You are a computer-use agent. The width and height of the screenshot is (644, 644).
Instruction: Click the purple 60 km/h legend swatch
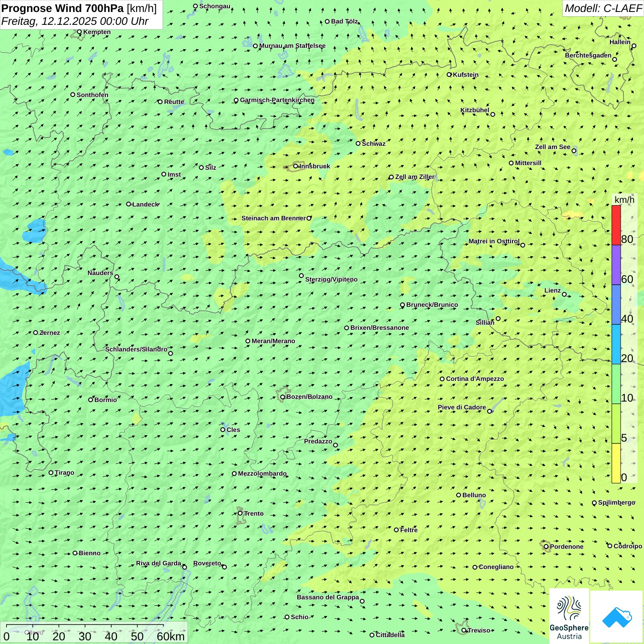[616, 265]
